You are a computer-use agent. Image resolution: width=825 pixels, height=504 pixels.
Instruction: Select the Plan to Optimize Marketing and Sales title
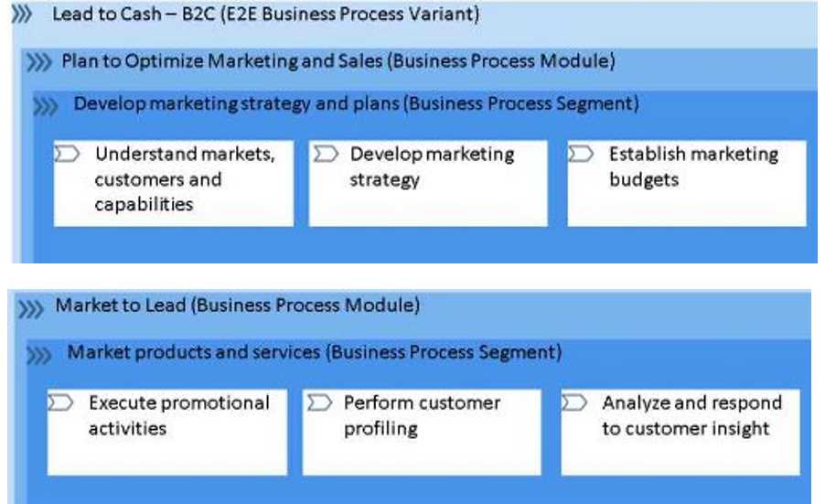click(338, 62)
